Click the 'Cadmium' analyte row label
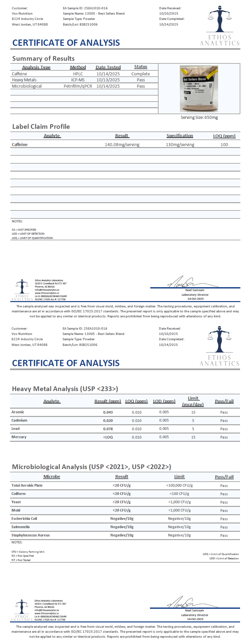The width and height of the screenshot is (251, 644). click(19, 420)
